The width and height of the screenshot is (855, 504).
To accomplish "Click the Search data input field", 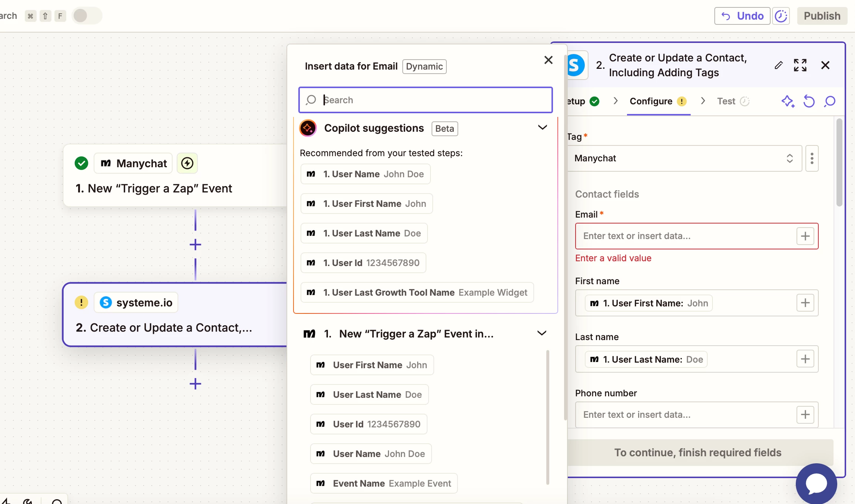I will (x=426, y=100).
